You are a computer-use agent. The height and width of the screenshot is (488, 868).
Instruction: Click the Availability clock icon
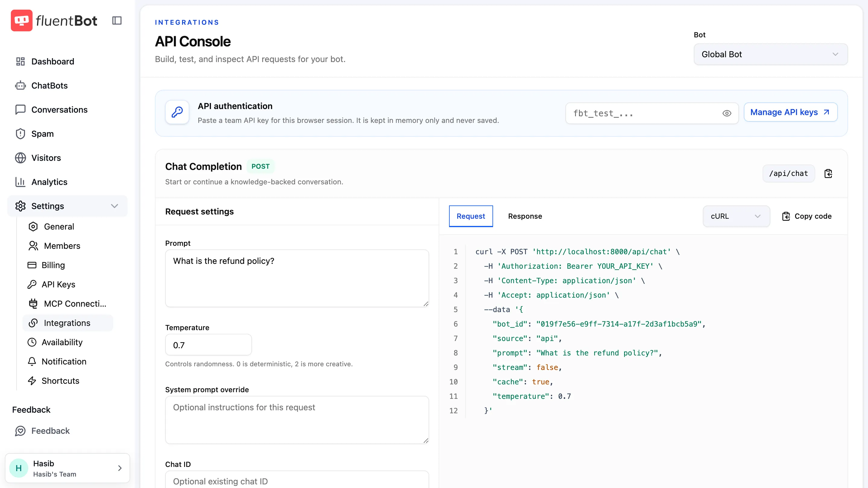(x=32, y=342)
